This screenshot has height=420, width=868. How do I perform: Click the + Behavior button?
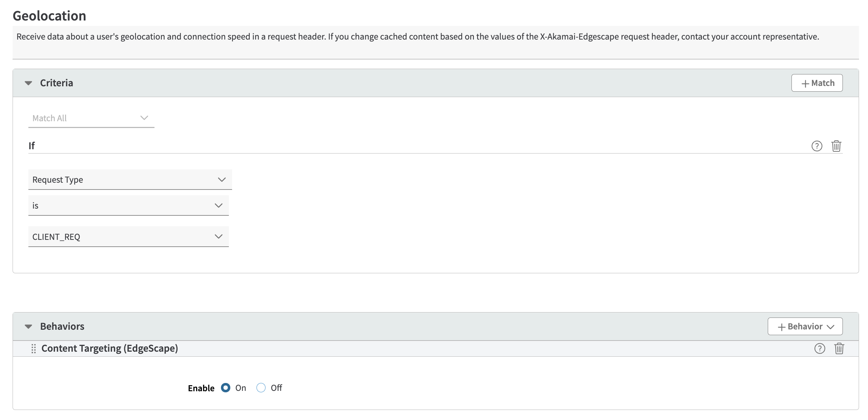(805, 327)
